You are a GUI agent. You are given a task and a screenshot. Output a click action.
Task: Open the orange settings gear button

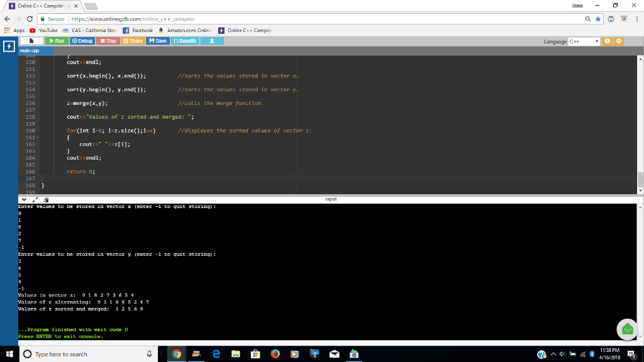pos(619,41)
